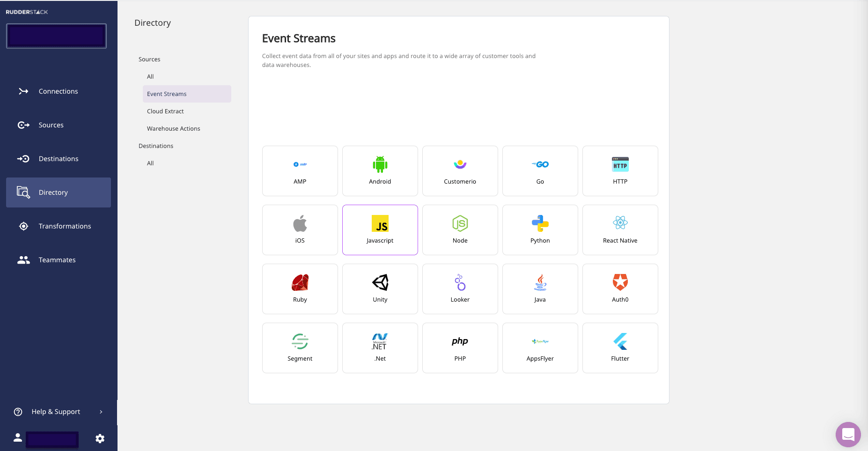Choose the Unity source tile

click(380, 288)
